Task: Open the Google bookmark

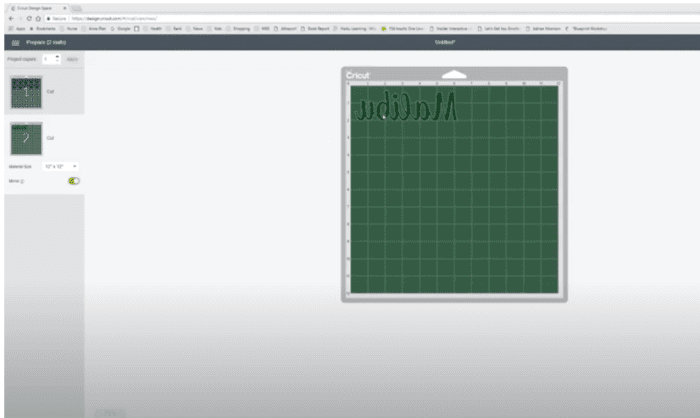Action: click(x=121, y=29)
